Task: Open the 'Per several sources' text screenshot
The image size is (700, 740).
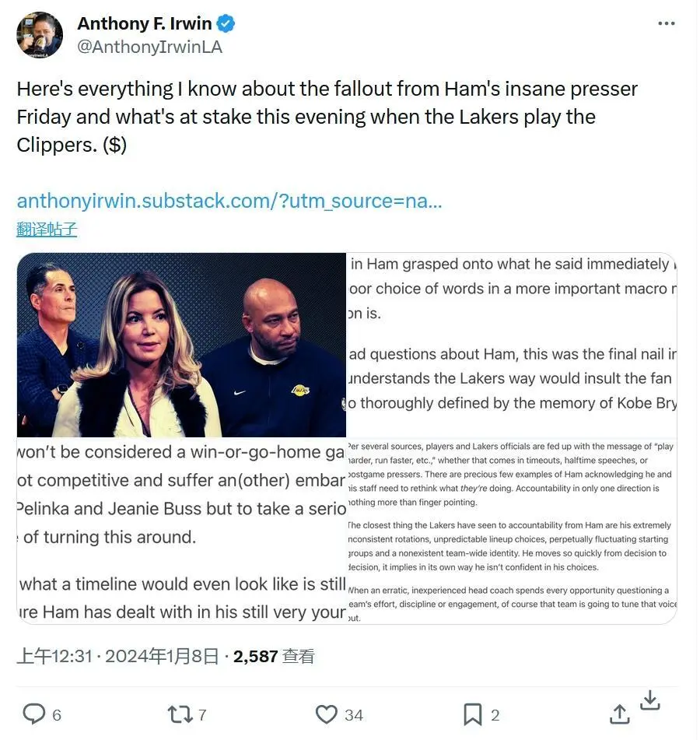Action: 513,531
